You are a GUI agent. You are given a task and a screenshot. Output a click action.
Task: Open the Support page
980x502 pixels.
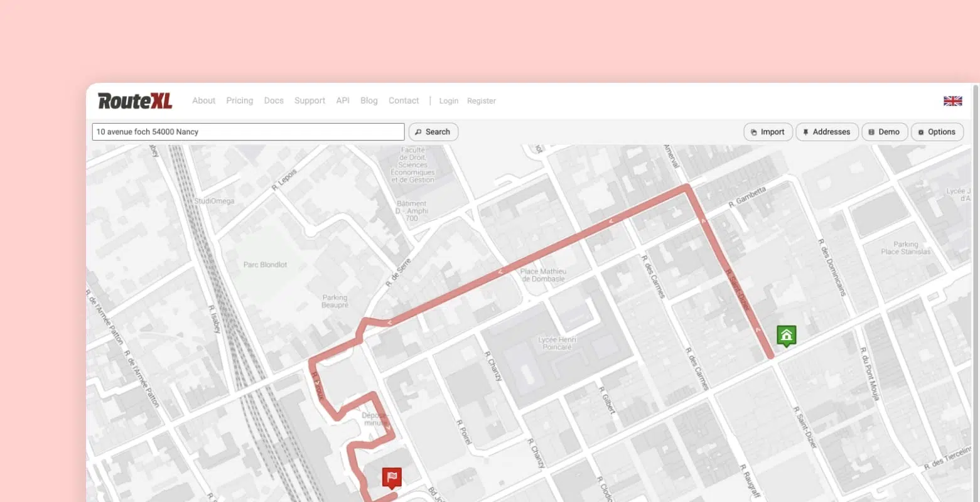tap(310, 100)
